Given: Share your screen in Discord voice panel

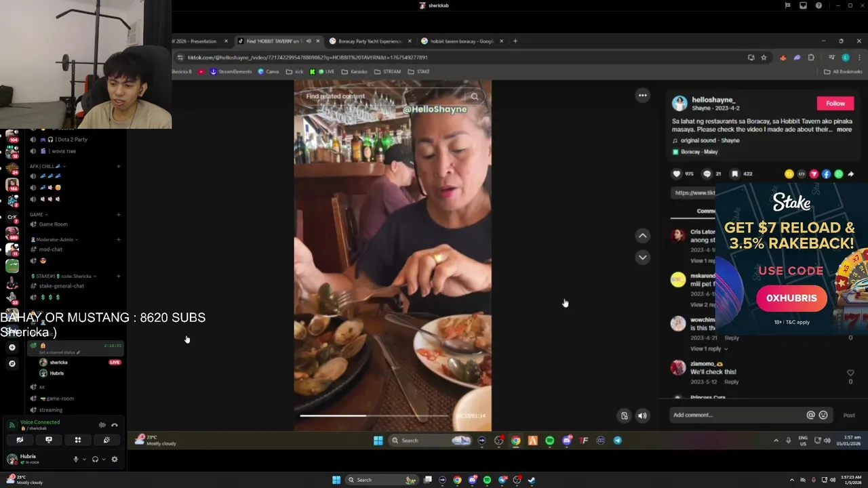Looking at the screenshot, I should pyautogui.click(x=49, y=440).
